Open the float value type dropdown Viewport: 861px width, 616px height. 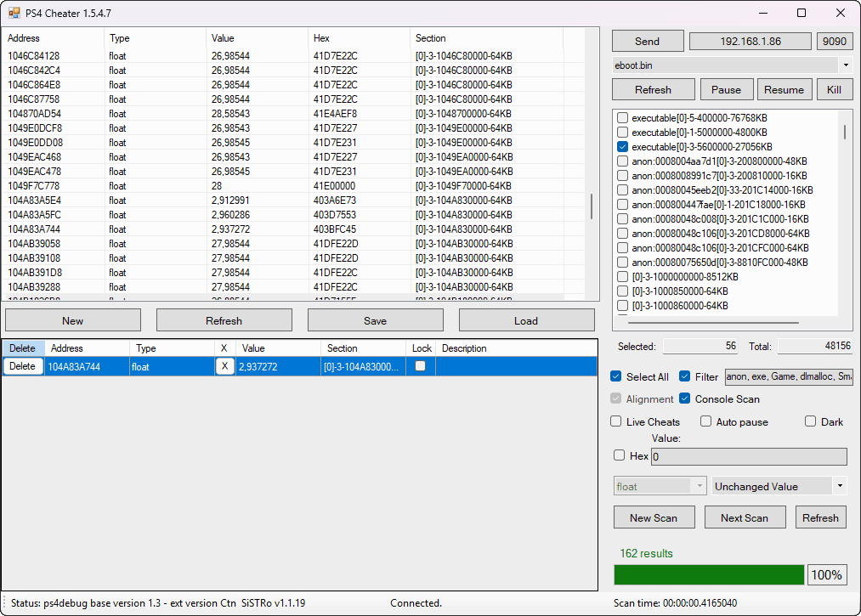tap(660, 487)
